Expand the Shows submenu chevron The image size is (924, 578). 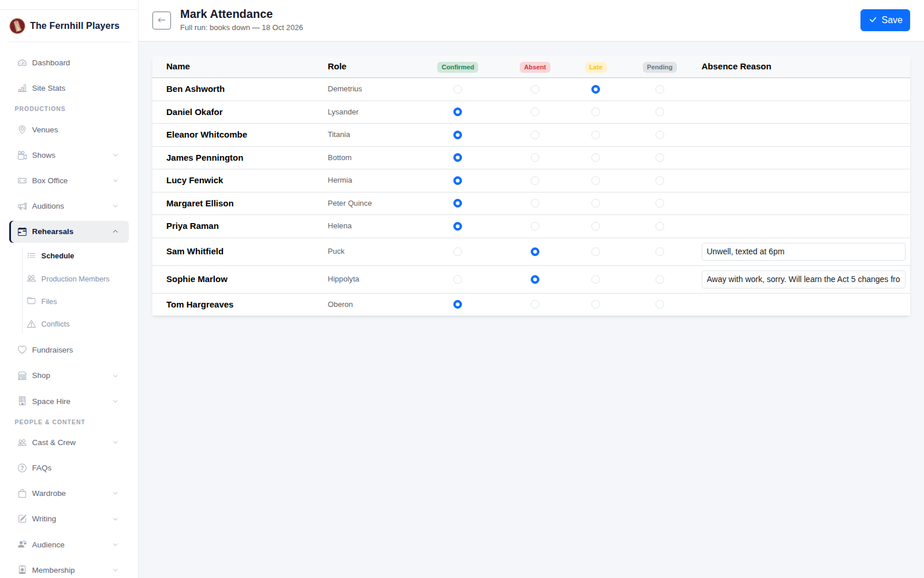(x=115, y=155)
